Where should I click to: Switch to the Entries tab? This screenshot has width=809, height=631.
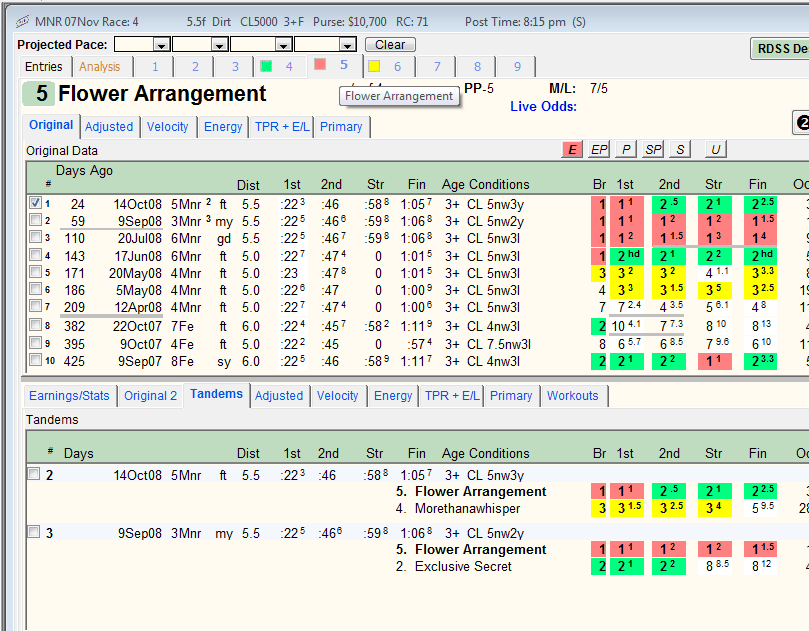(x=43, y=67)
